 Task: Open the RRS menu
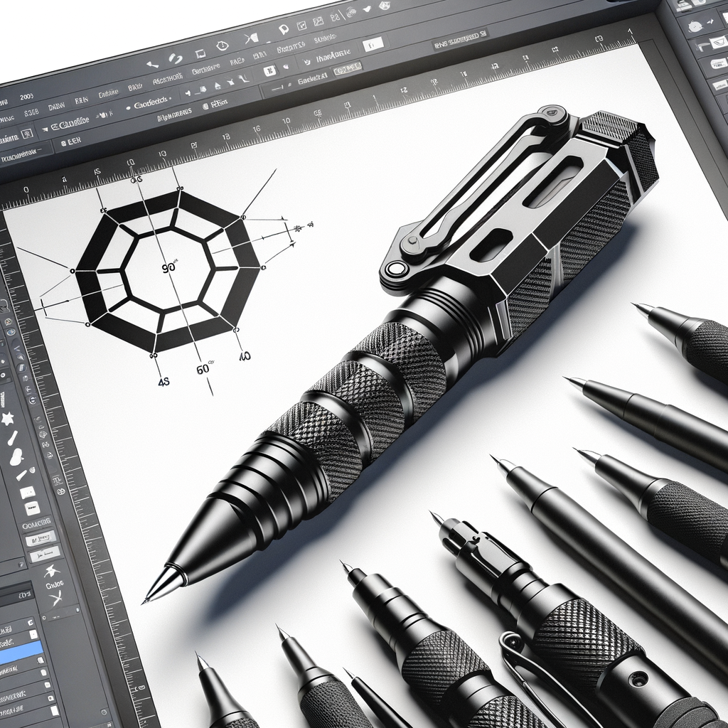pos(82,100)
